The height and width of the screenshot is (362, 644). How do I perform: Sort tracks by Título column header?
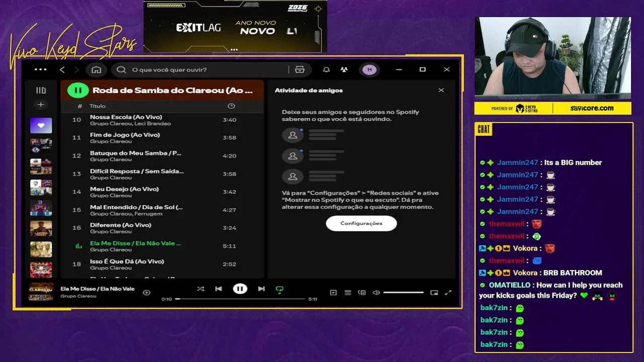tap(98, 106)
